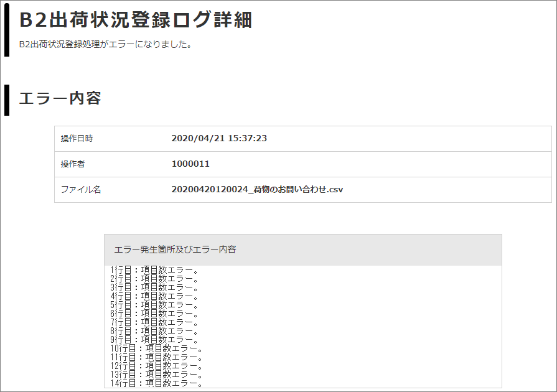The width and height of the screenshot is (557, 392).
Task: Click the B2出荷状況登録ログ詳細 page title
Action: point(136,20)
